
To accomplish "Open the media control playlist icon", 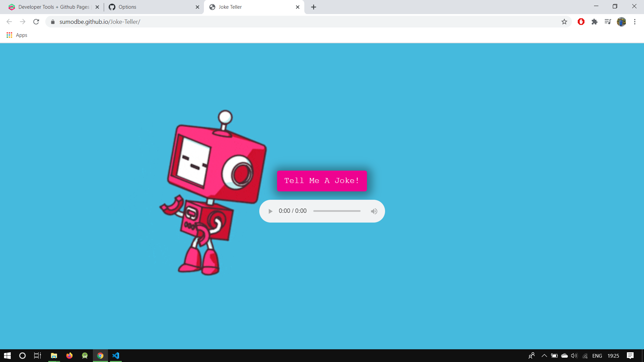I will point(608,22).
